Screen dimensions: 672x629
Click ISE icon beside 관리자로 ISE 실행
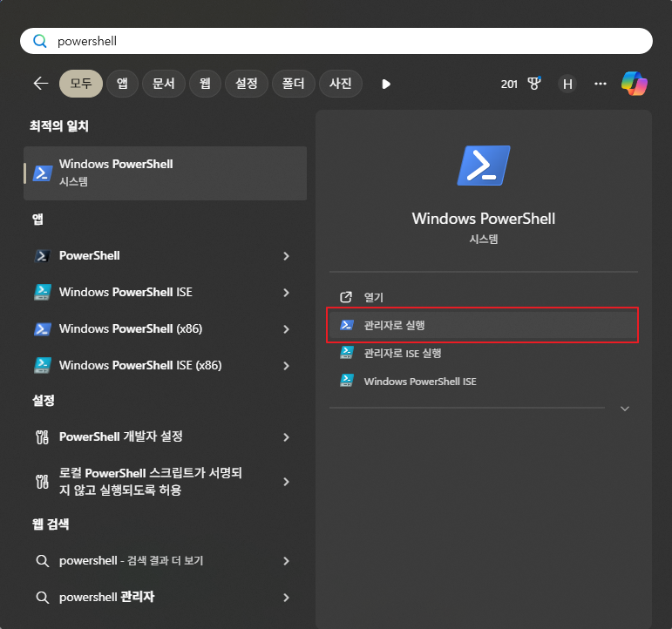click(346, 353)
